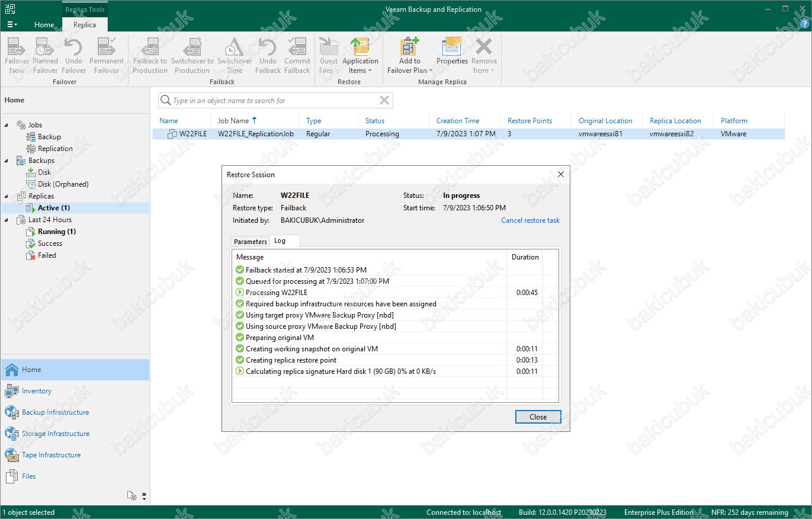The image size is (812, 519).
Task: Clear the search box with the X
Action: pos(384,101)
